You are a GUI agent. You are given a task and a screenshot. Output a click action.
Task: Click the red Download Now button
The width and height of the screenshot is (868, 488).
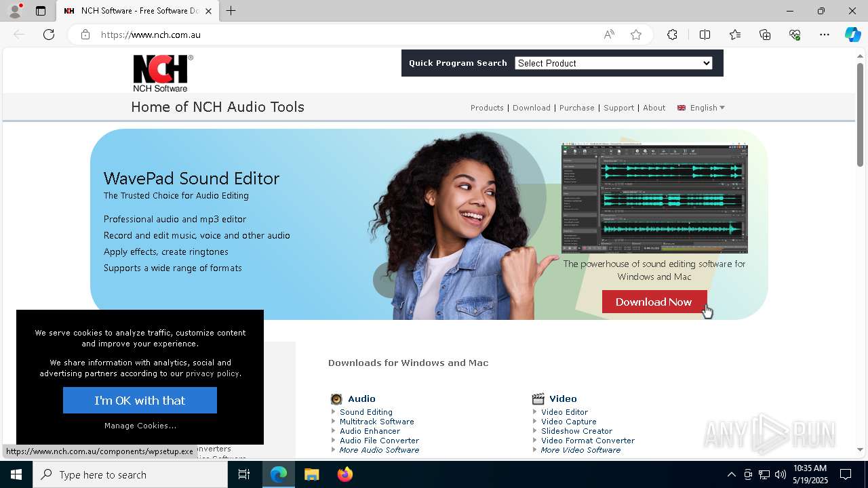click(x=654, y=302)
